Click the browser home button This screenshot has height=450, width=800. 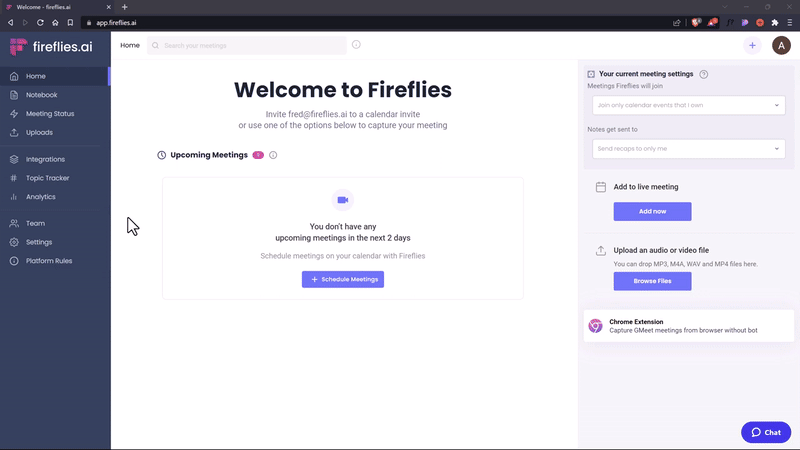[x=55, y=22]
